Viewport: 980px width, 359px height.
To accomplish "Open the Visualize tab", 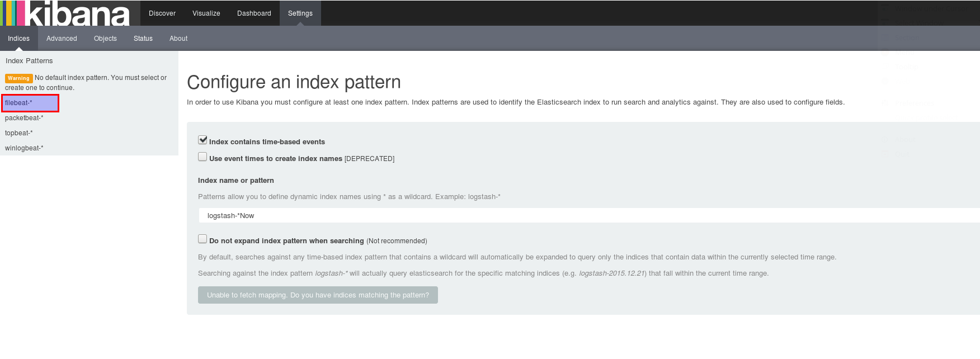I will (206, 13).
